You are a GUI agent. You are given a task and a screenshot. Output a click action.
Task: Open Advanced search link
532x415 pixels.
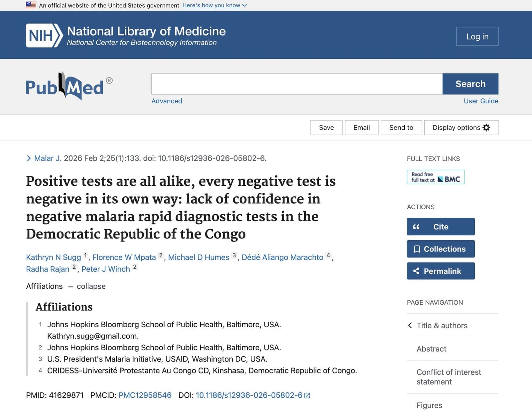pyautogui.click(x=167, y=101)
